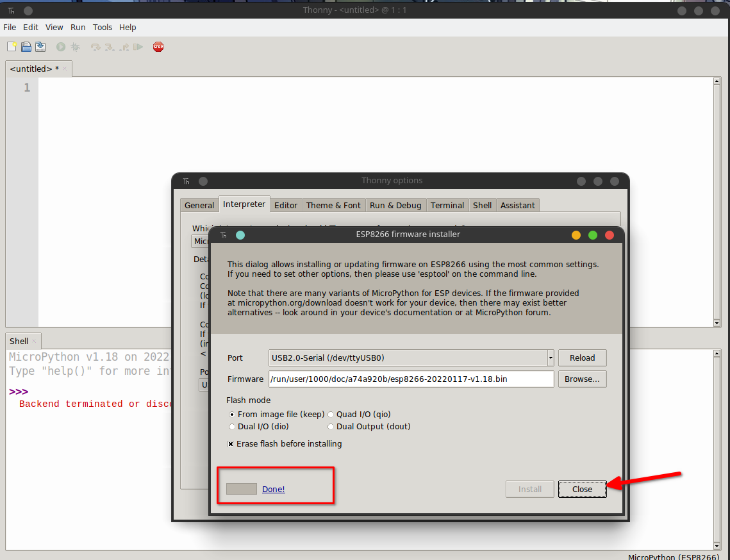Viewport: 730px width, 560px height.
Task: Click Shell scrollbar up arrow
Action: pos(717,353)
